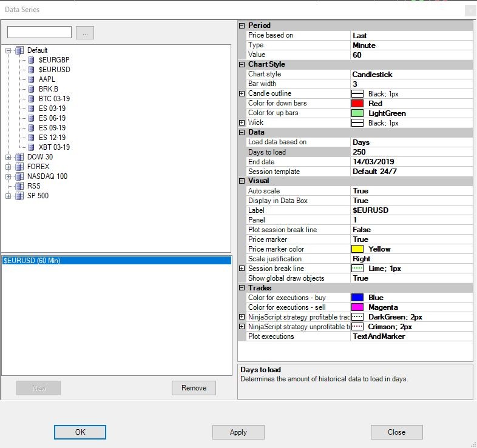Click the Session break line dotted preview
The width and height of the screenshot is (477, 448).
(357, 269)
